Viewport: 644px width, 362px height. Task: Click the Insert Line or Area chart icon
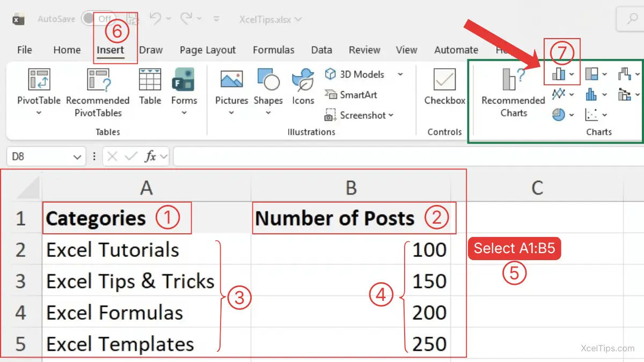point(559,94)
